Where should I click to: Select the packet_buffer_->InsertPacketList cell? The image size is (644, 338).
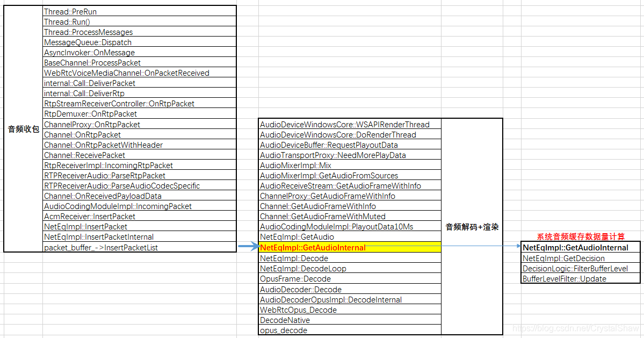(139, 247)
